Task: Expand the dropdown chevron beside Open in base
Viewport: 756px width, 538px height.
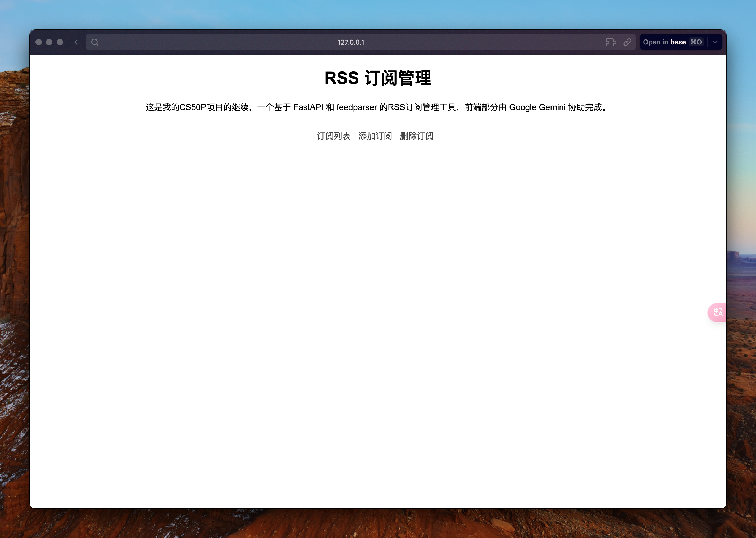Action: coord(715,42)
